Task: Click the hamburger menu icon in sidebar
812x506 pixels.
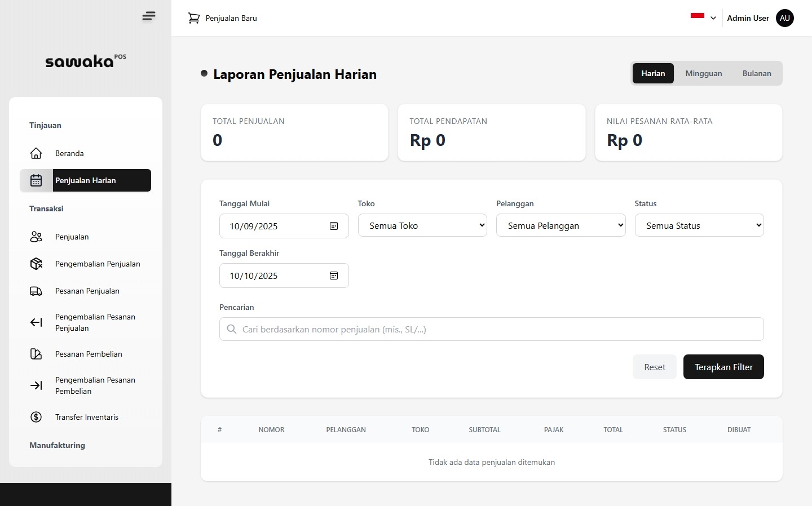Action: pyautogui.click(x=149, y=16)
